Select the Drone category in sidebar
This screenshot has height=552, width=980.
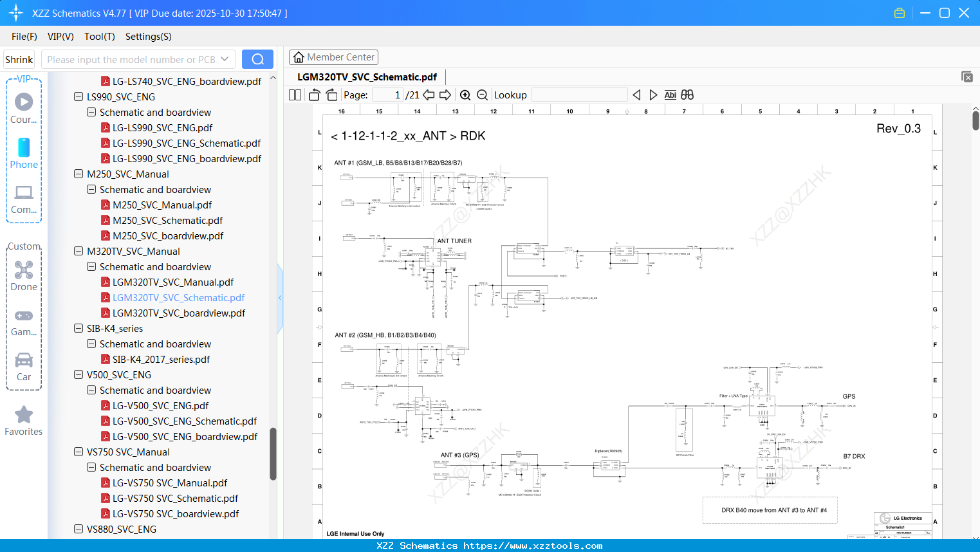click(23, 277)
